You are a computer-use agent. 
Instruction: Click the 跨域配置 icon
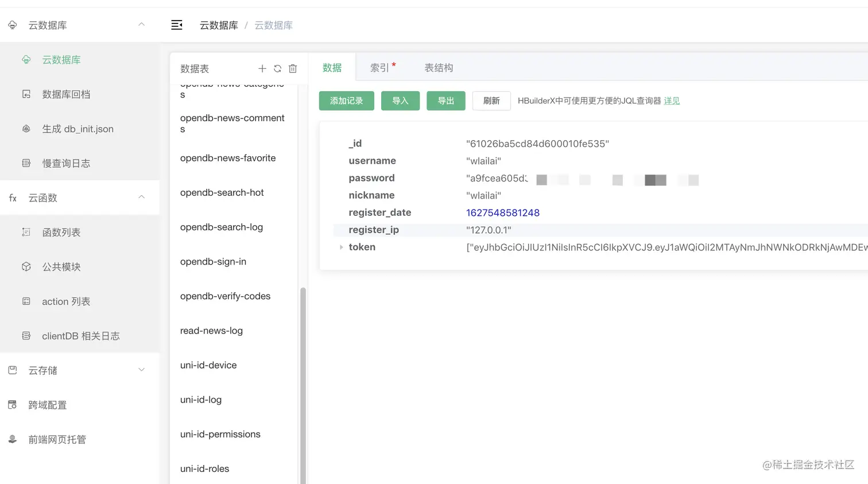click(x=13, y=405)
